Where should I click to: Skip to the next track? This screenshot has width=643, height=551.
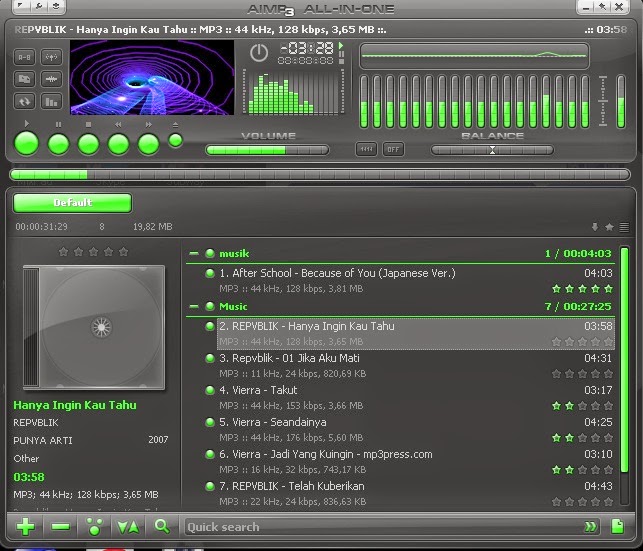pyautogui.click(x=148, y=144)
